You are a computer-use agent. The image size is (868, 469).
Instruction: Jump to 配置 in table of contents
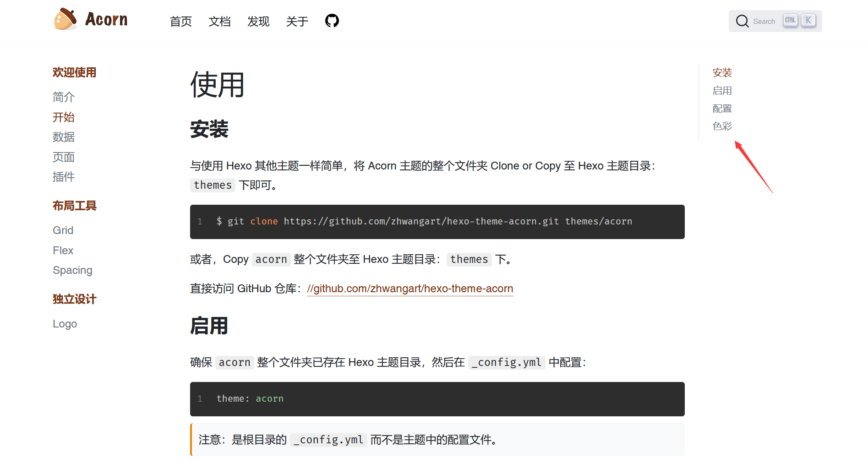point(722,109)
